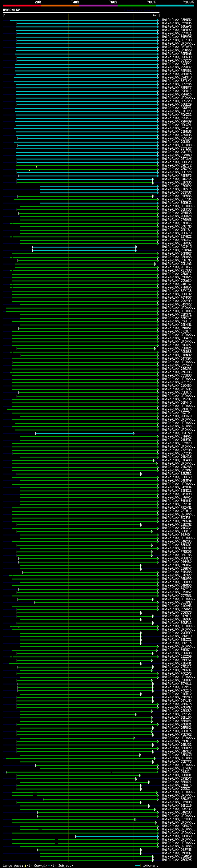Click hit name UniRef100_A9XP44
197x868 pixels.
point(177,250)
